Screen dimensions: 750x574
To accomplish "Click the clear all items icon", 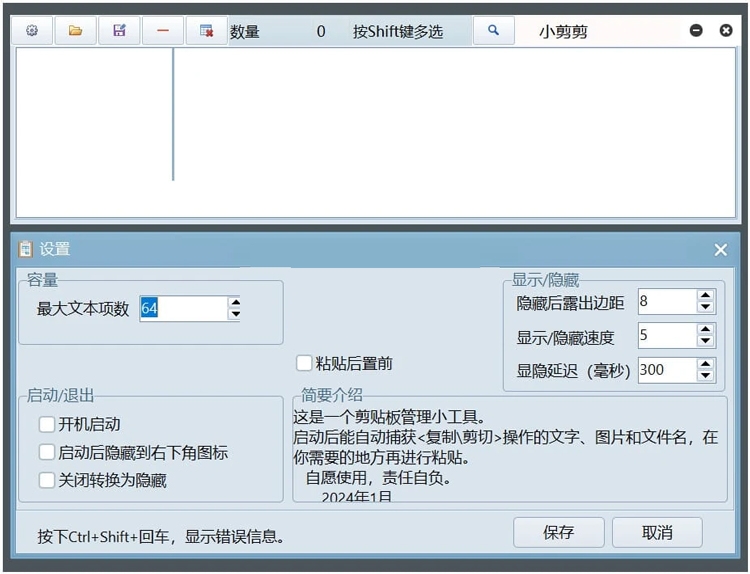I will [206, 31].
